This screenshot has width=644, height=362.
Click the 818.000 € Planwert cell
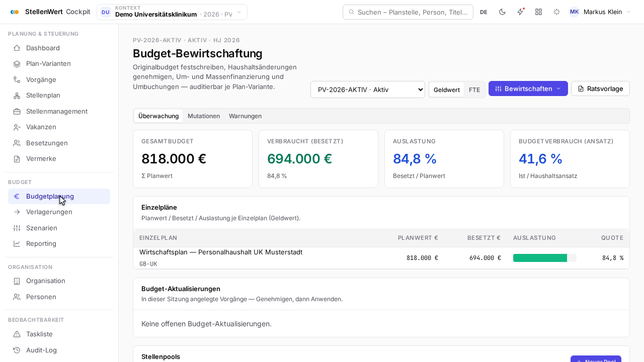point(422,258)
